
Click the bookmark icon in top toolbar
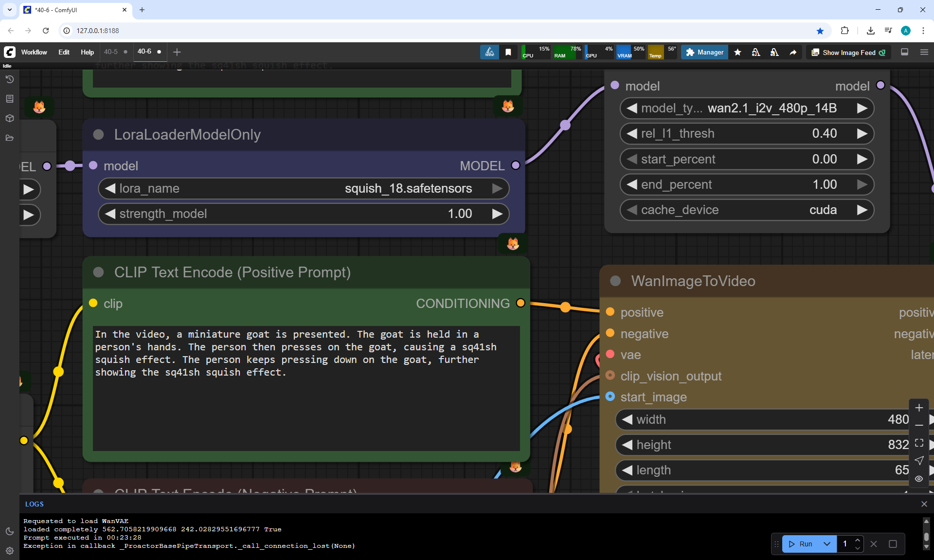(x=508, y=52)
